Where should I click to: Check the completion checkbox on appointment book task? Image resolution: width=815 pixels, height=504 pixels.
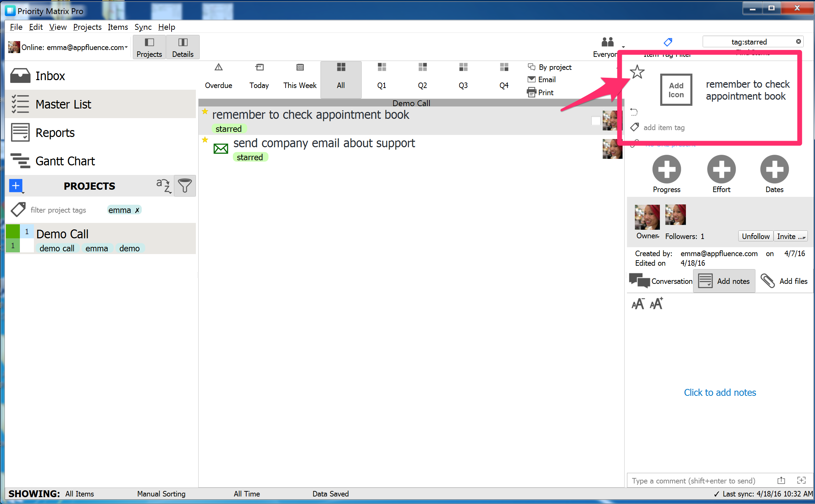point(596,121)
